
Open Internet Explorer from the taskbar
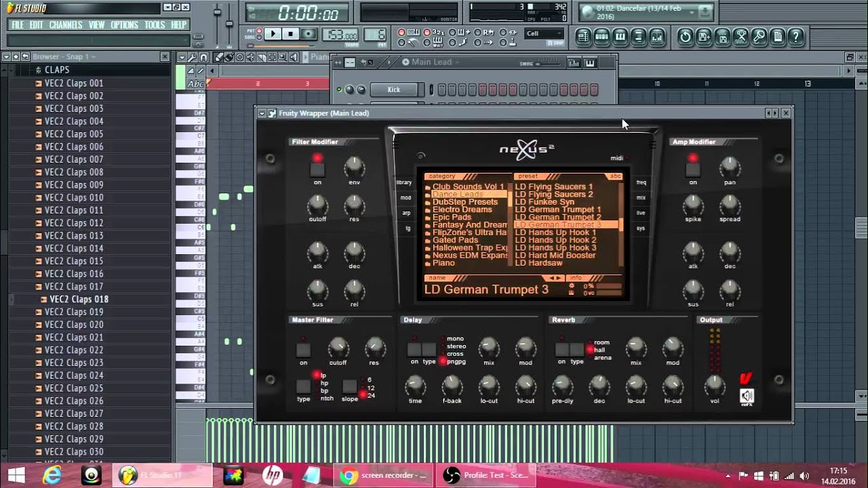[52, 476]
